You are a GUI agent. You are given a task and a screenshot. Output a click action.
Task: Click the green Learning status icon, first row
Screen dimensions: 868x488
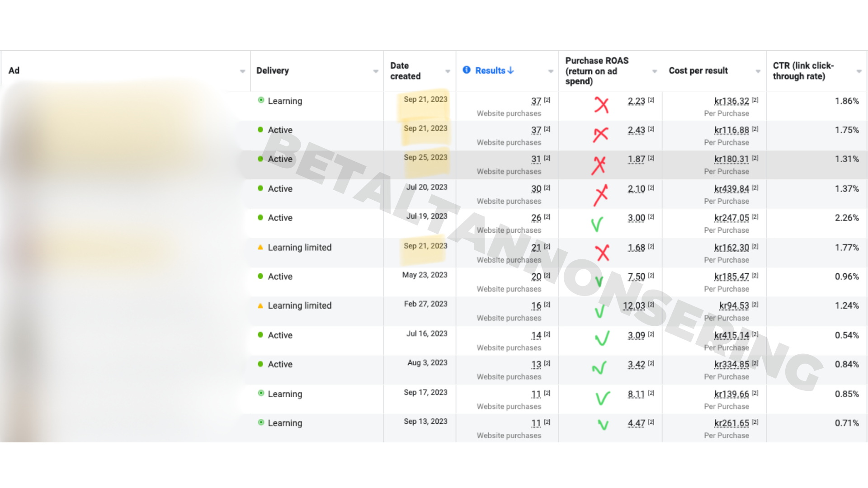tap(261, 100)
